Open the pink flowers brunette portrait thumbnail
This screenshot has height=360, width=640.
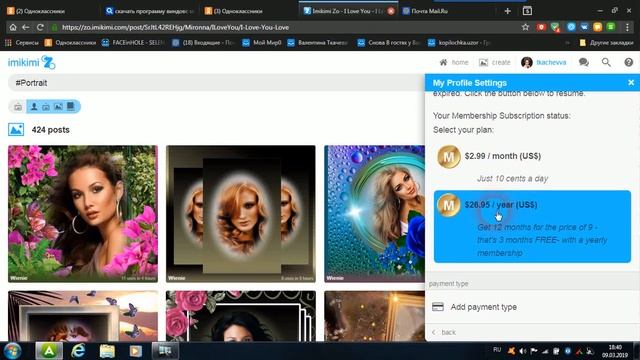point(83,213)
